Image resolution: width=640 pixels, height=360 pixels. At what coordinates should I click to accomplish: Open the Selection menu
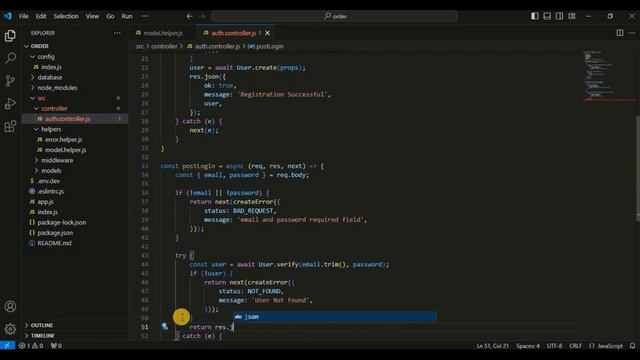(x=66, y=16)
